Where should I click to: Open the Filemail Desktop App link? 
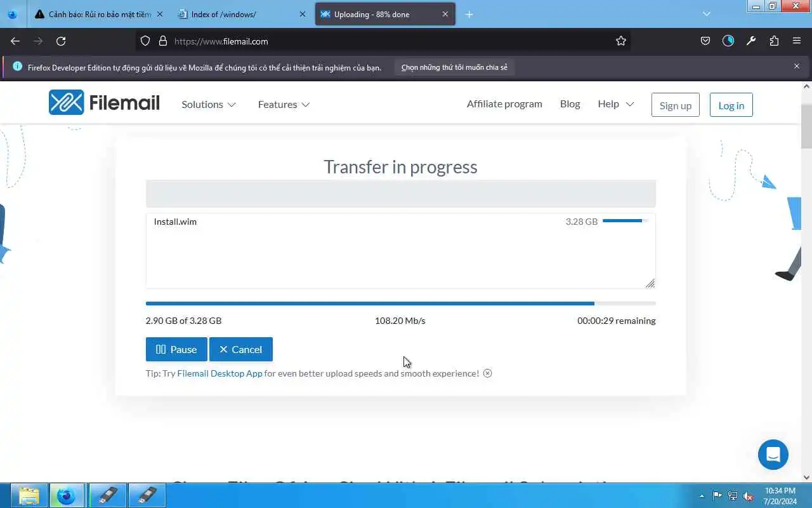(219, 373)
